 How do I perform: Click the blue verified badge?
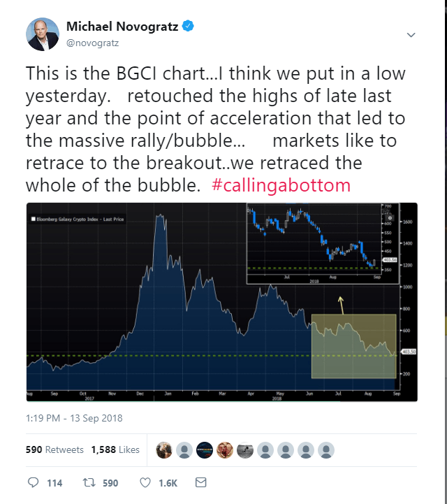[188, 27]
